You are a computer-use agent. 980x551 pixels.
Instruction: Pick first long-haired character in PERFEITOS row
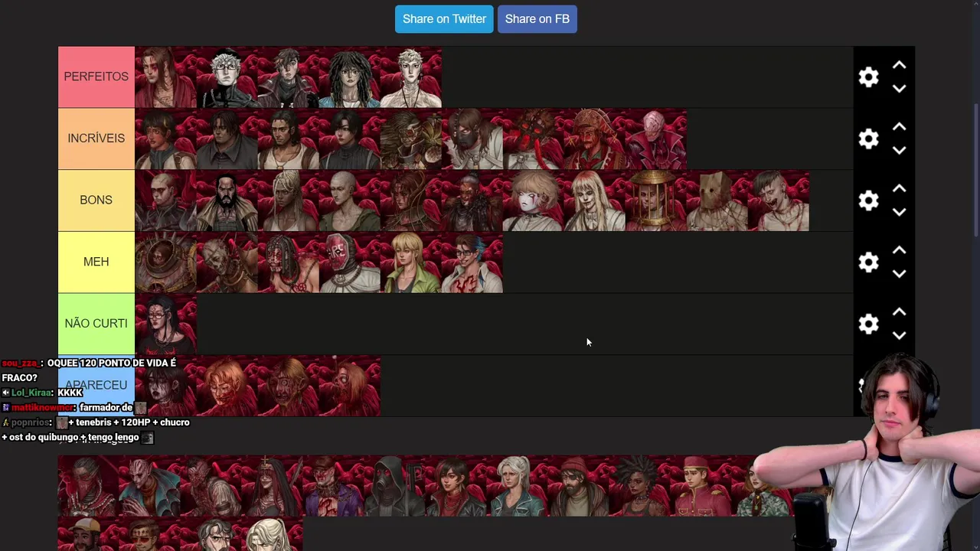165,77
